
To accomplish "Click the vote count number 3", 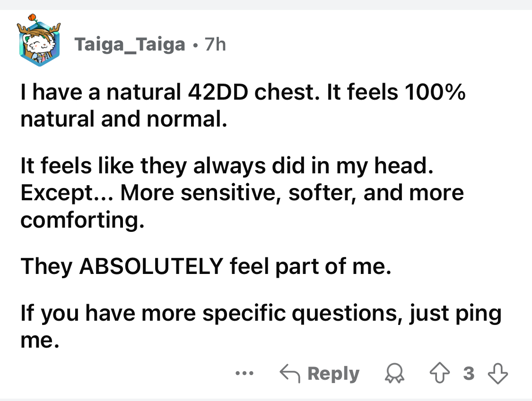I will coord(468,374).
